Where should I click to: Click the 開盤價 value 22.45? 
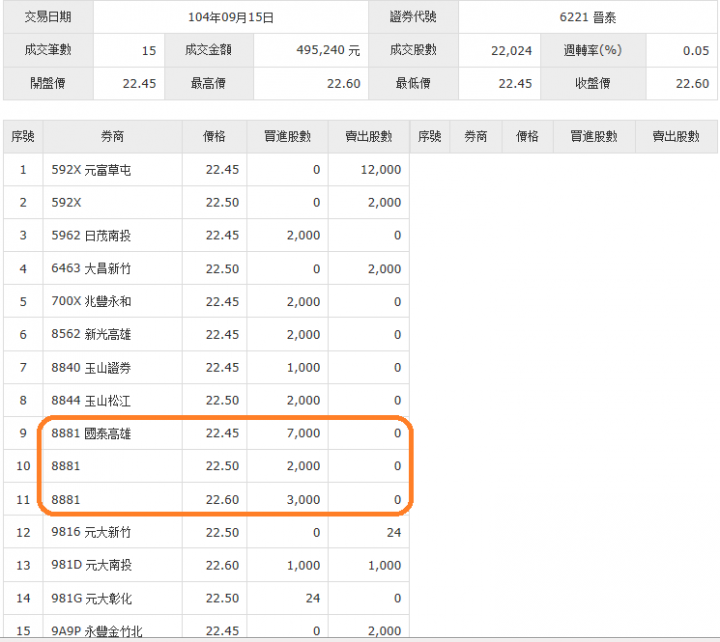coord(139,84)
